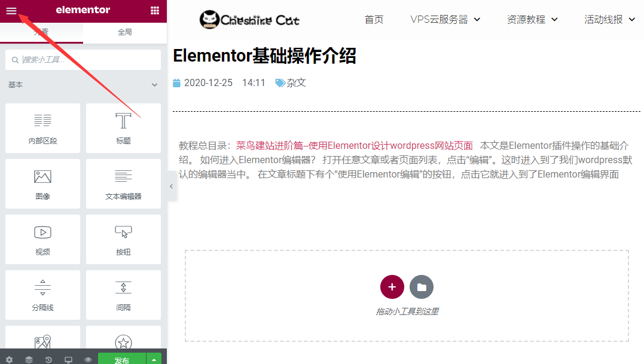Viewport: 644px width, 364px height.
Task: Enter responsive mode with the monitor icon
Action: (x=68, y=359)
